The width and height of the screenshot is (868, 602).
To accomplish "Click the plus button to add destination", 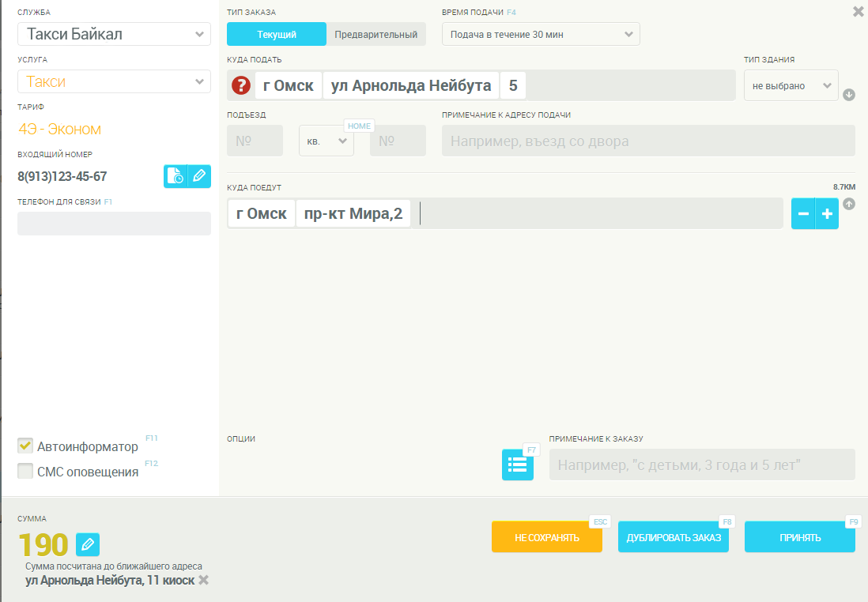I will [x=827, y=214].
